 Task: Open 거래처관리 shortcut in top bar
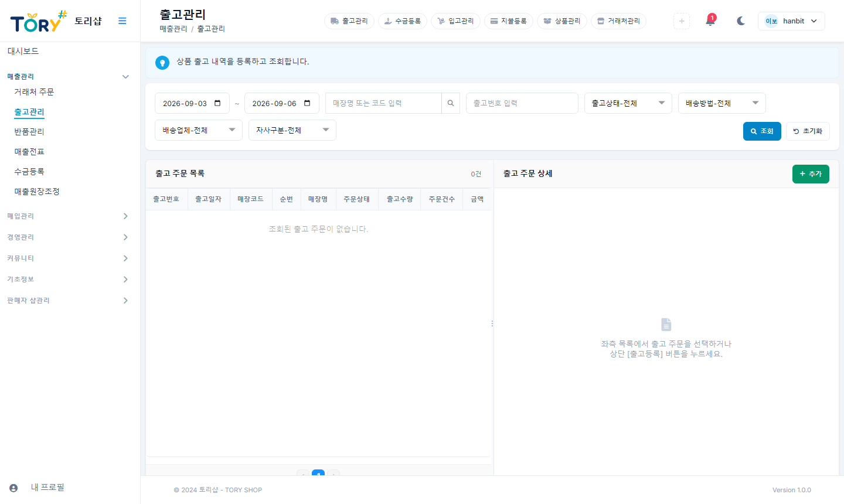pos(618,21)
